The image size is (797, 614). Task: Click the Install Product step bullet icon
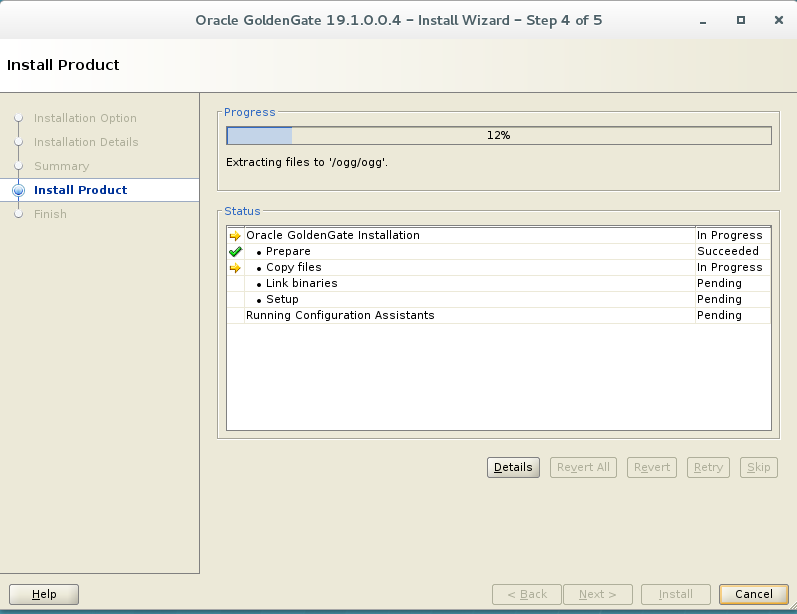(18, 190)
